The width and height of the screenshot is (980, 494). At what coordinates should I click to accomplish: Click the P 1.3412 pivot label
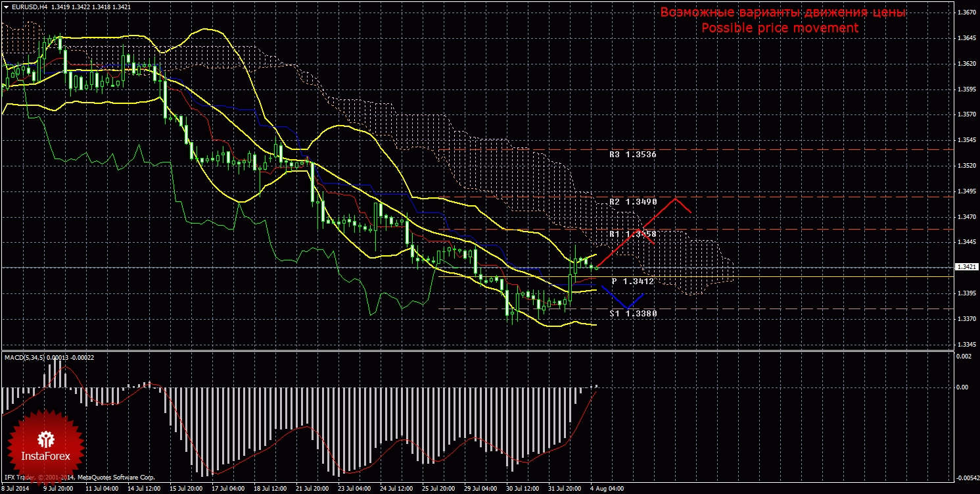click(x=632, y=282)
